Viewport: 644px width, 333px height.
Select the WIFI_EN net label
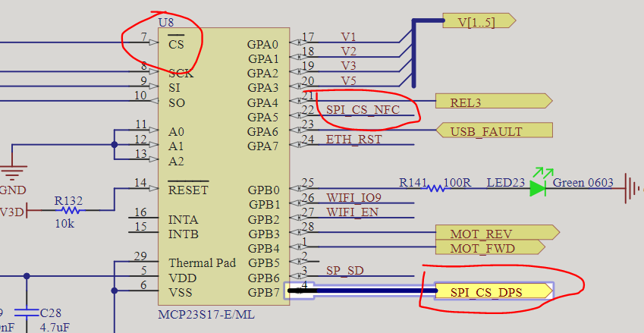click(352, 212)
